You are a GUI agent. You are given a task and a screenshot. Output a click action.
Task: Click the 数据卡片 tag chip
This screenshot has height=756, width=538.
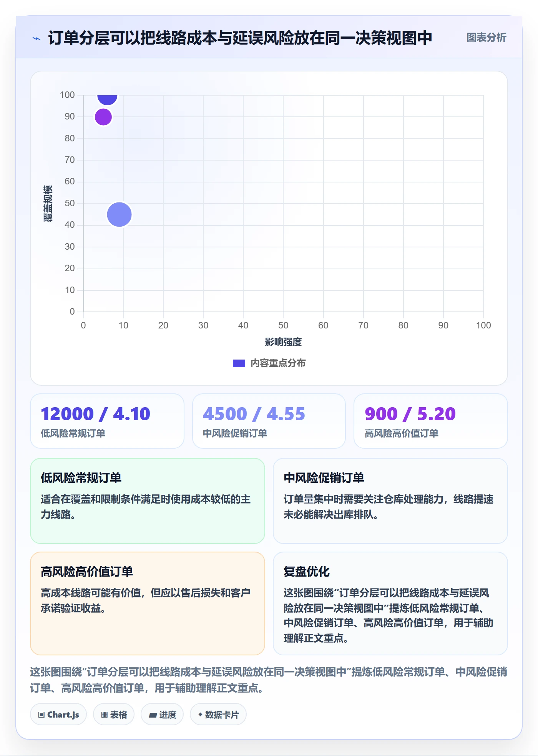tap(218, 715)
